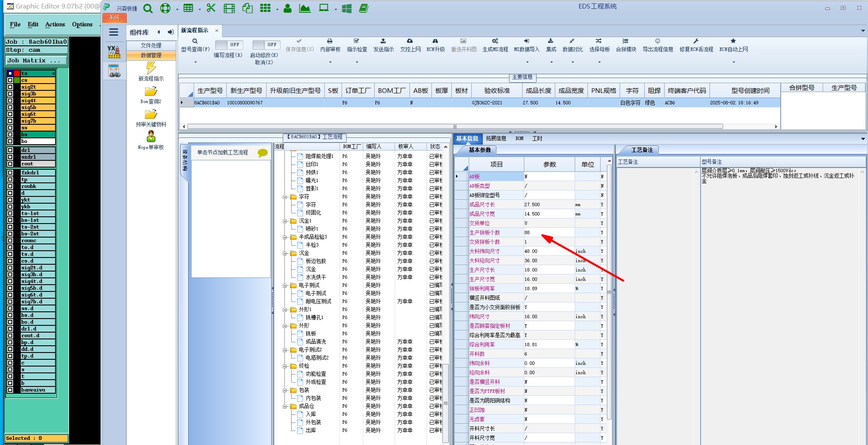Select the 数据管理 category
This screenshot has width=868, height=445.
(151, 55)
